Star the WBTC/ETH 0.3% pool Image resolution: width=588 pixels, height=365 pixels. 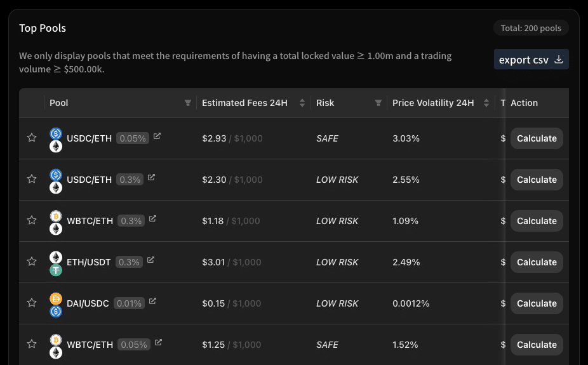[x=32, y=220]
